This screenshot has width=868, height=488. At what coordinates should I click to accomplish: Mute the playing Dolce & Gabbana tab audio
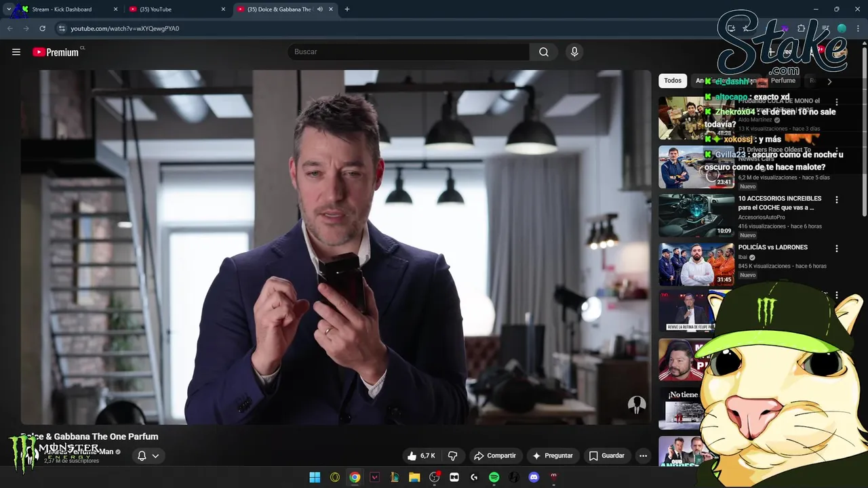319,9
